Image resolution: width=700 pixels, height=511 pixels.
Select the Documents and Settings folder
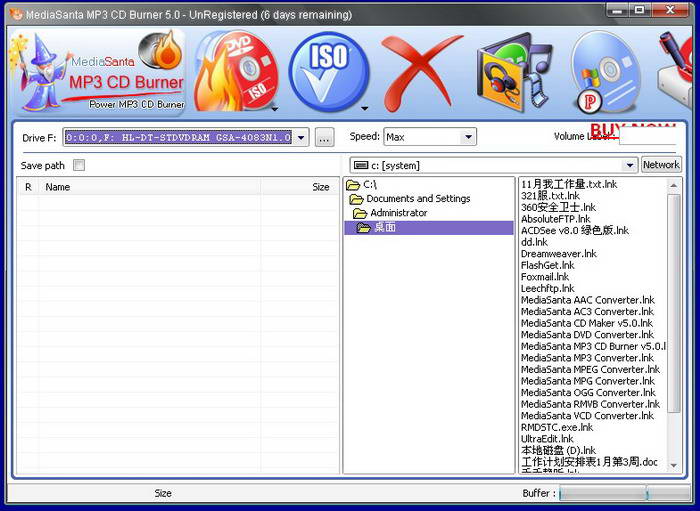pyautogui.click(x=410, y=199)
